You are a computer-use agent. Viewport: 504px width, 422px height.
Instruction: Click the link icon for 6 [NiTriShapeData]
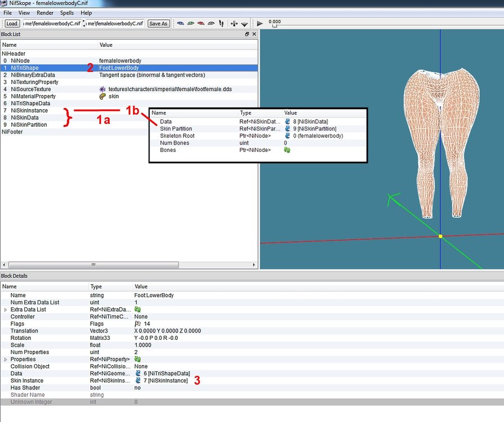coord(138,373)
